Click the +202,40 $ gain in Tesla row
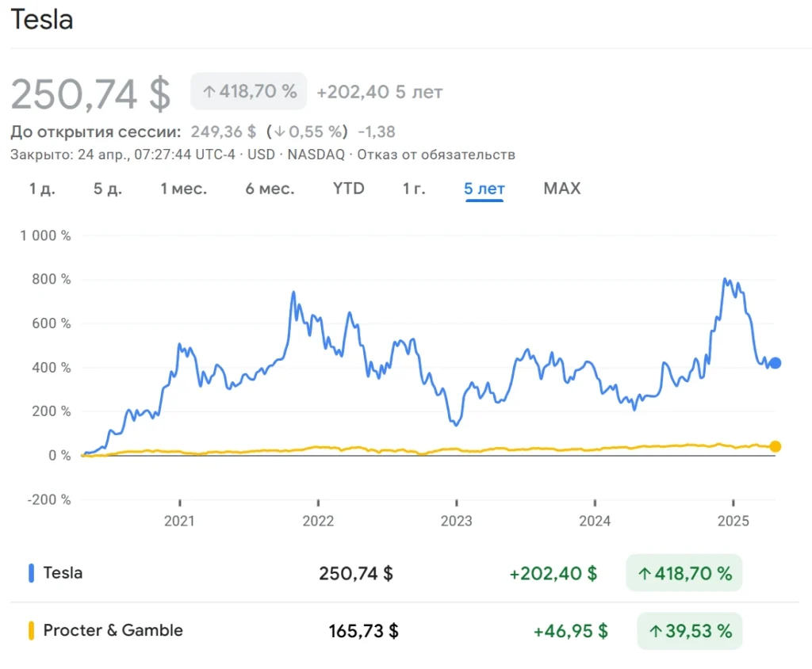This screenshot has width=812, height=669. [553, 573]
